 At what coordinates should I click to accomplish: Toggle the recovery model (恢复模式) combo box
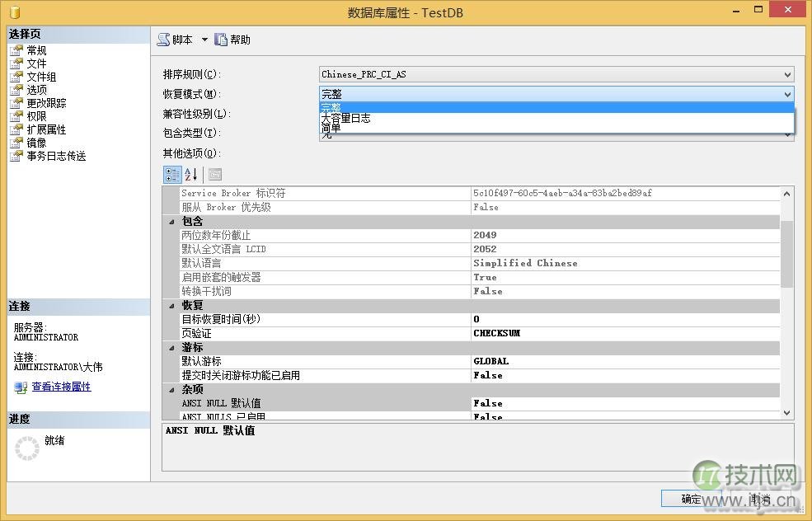point(556,94)
